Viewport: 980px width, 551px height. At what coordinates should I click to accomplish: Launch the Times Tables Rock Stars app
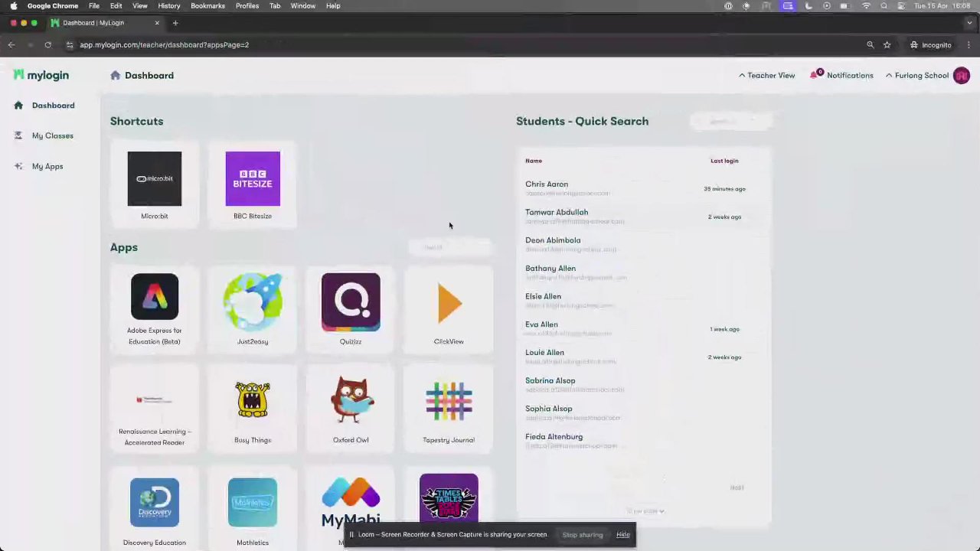click(449, 497)
